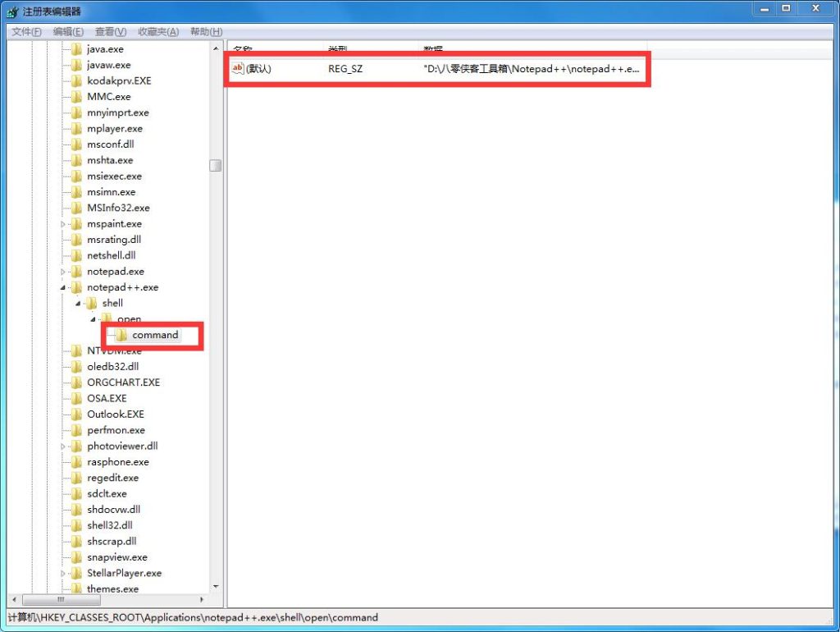
Task: Click the shell folder icon
Action: (92, 303)
